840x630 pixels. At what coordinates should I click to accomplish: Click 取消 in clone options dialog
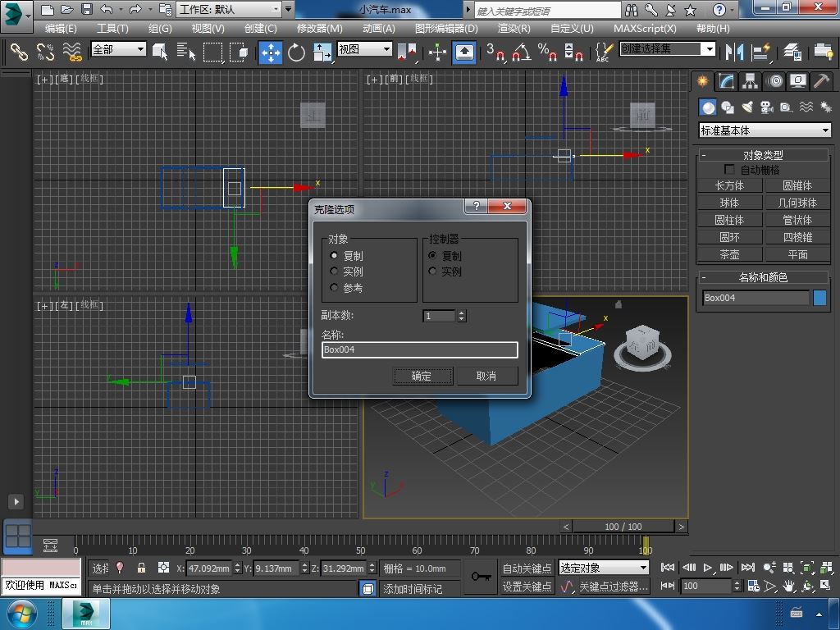pos(487,376)
